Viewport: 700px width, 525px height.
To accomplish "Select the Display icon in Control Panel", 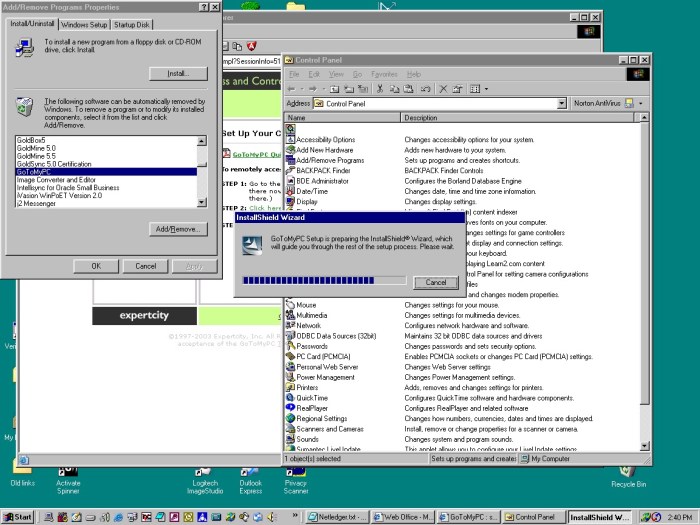I will coord(291,201).
